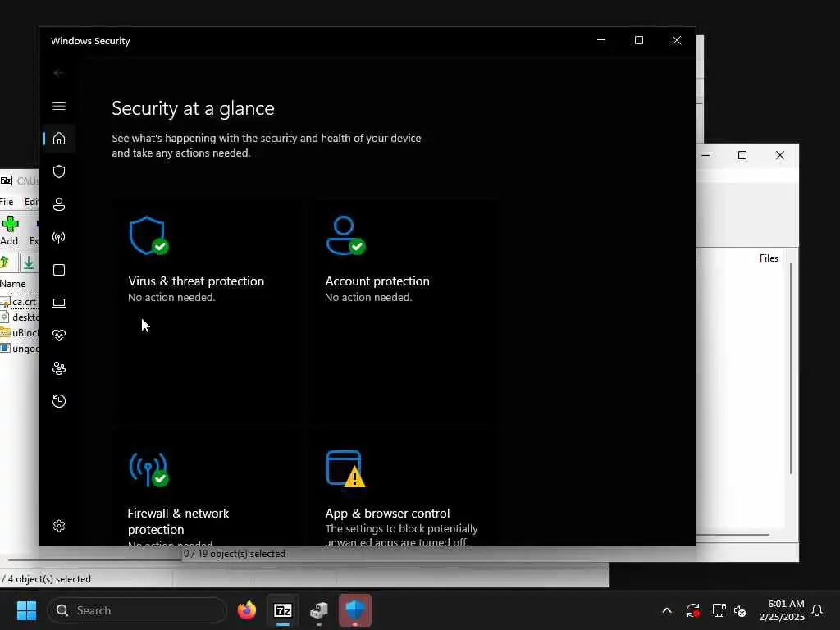Open Virus & threat protection shield in sidebar
The image size is (840, 630).
click(x=59, y=171)
